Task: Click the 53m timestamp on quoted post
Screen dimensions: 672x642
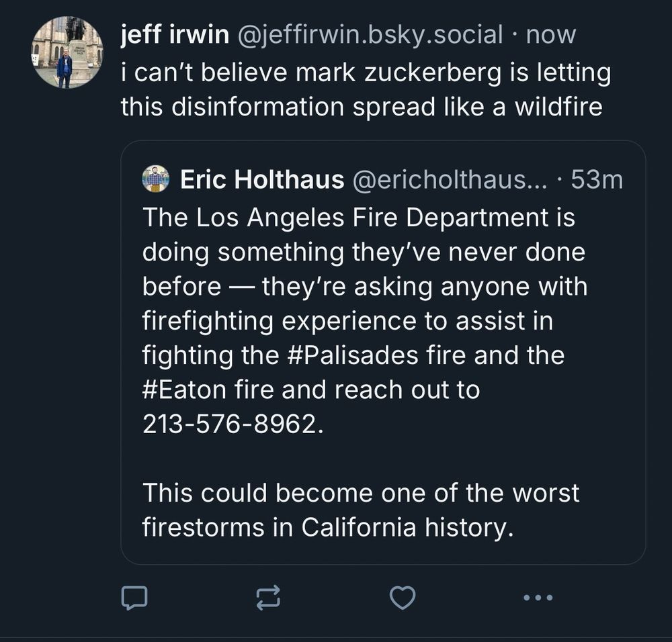Action: pos(597,180)
